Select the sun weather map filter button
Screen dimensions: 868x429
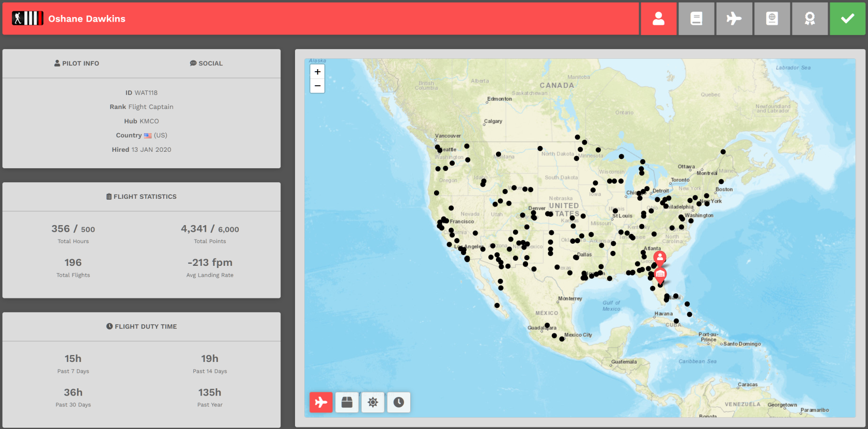373,402
